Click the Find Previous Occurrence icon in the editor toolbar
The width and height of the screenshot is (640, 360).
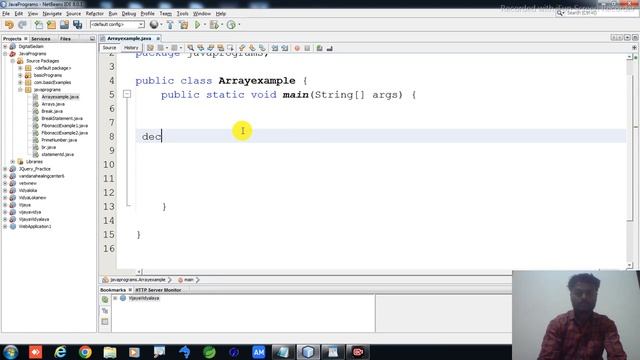[200, 48]
